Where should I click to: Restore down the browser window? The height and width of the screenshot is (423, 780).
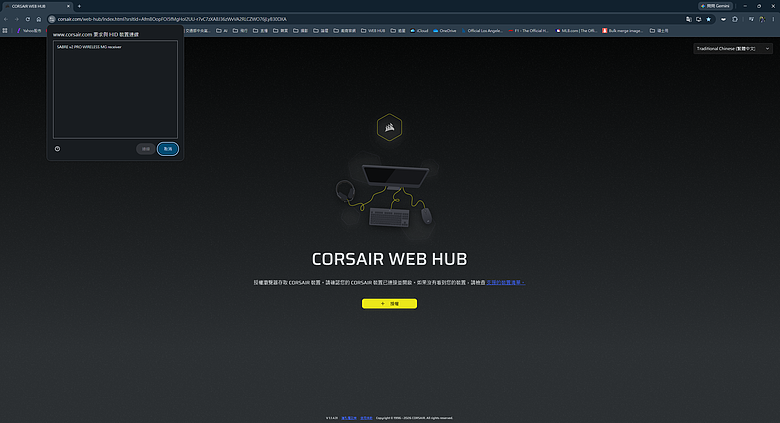point(759,6)
